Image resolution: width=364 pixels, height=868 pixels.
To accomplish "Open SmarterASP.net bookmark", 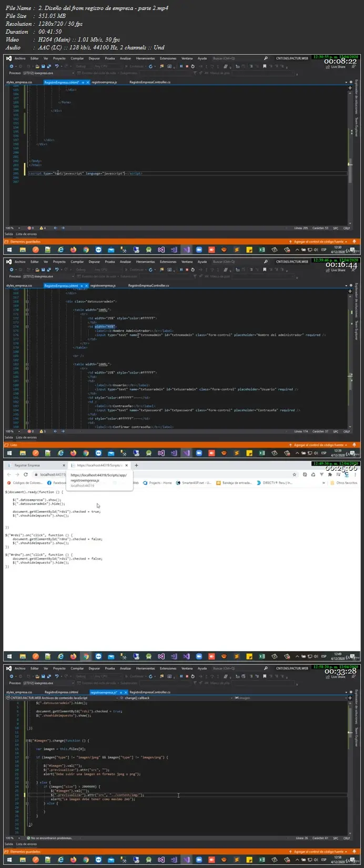I will point(194,482).
